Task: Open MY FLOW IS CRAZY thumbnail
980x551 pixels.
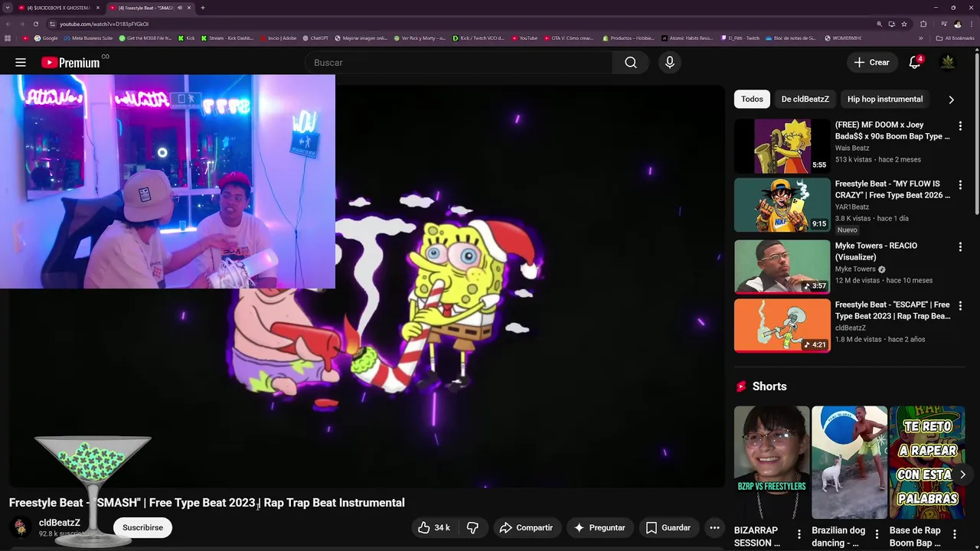Action: click(x=782, y=205)
